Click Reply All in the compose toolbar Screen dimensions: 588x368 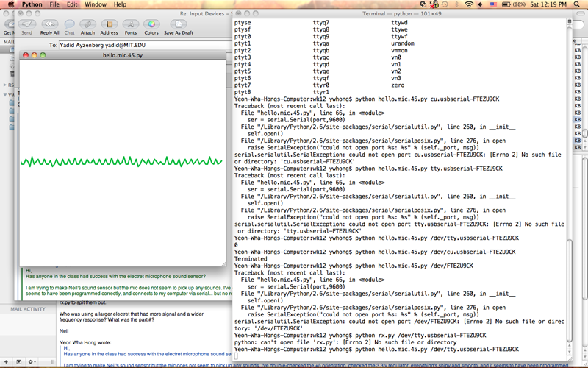point(49,24)
